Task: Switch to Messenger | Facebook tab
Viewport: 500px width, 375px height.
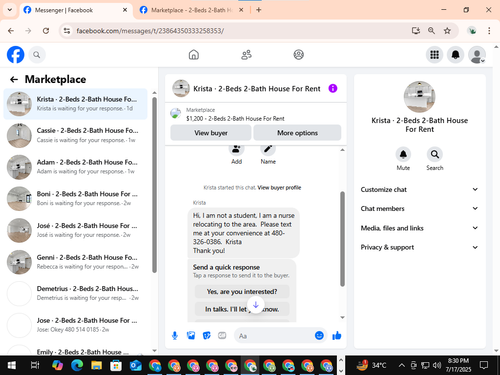Action: pos(76,10)
